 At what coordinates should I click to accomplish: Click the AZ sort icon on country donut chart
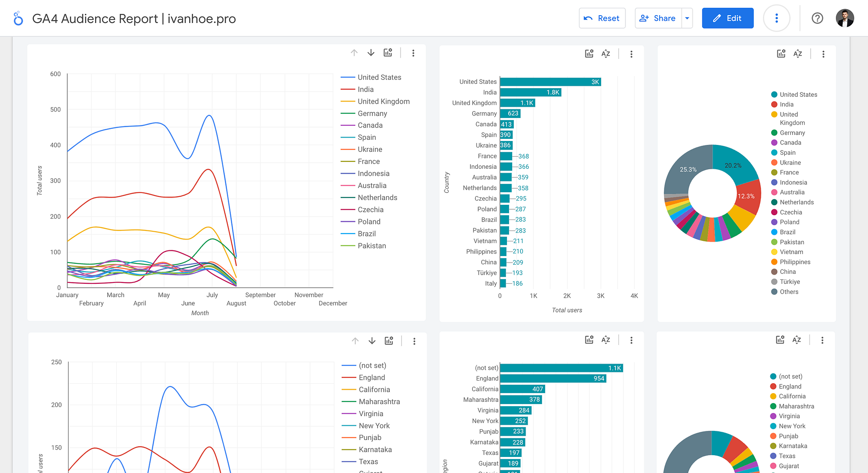(798, 54)
